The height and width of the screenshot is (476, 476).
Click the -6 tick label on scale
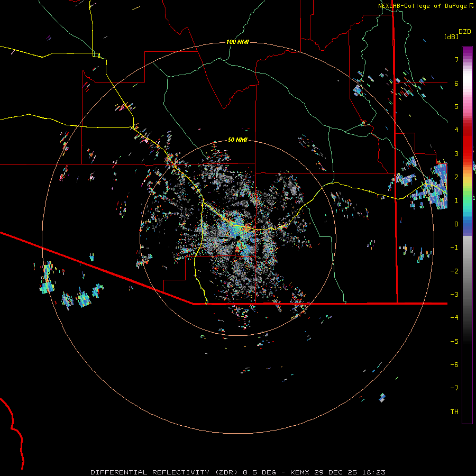pyautogui.click(x=454, y=365)
